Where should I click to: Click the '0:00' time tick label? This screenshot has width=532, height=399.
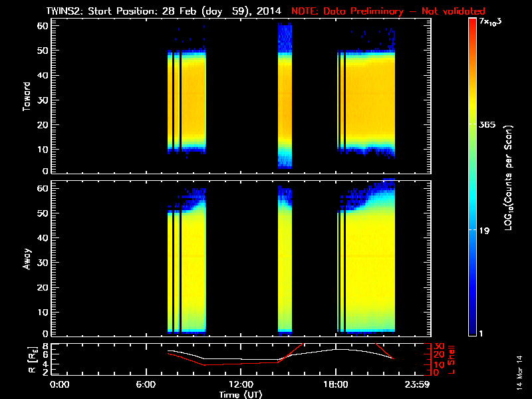[x=59, y=384]
